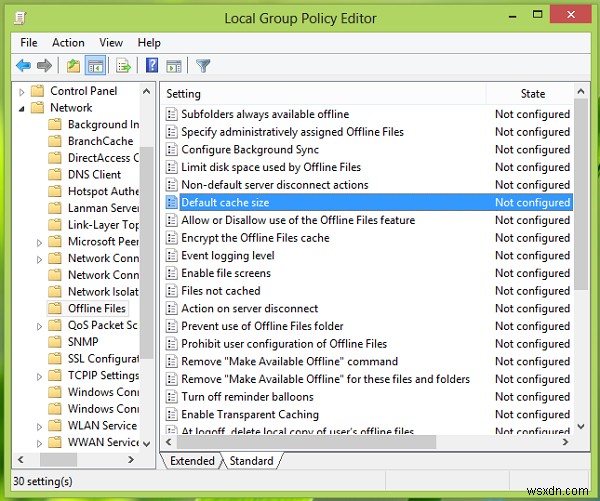The height and width of the screenshot is (501, 600).
Task: Click policy icon of Enable Transparent Caching
Action: click(x=172, y=414)
